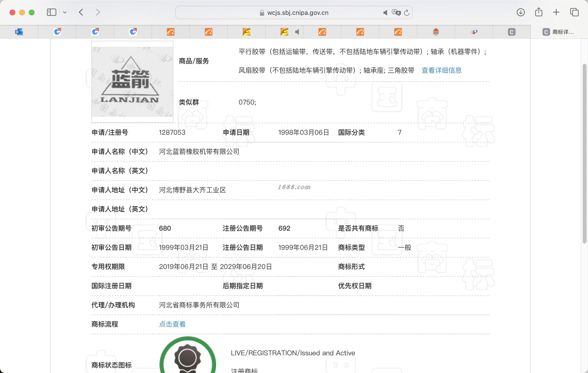Select similar group value 0750;
588x373 pixels.
(x=247, y=102)
